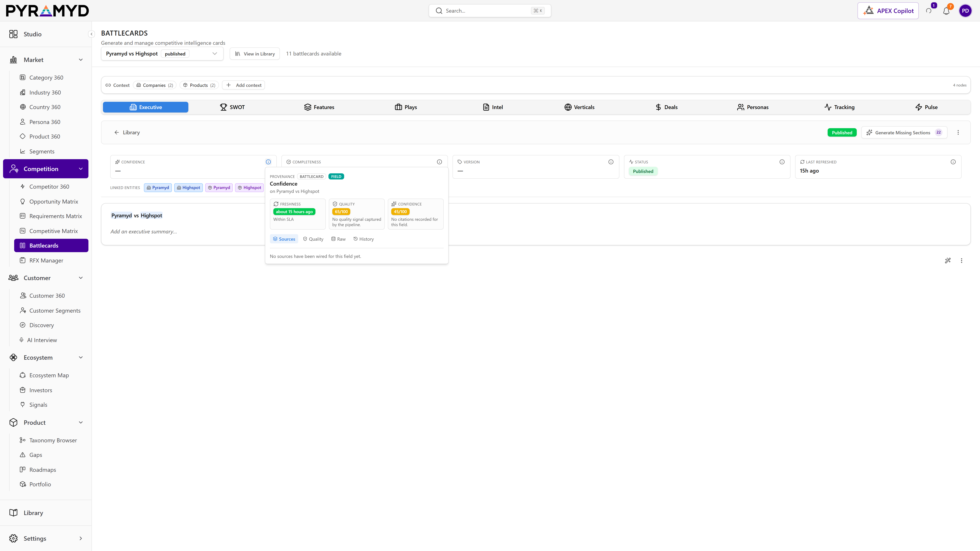Open the Pyramyd vs Highspot battlecard dropdown
The width and height of the screenshot is (980, 551).
[x=162, y=54]
